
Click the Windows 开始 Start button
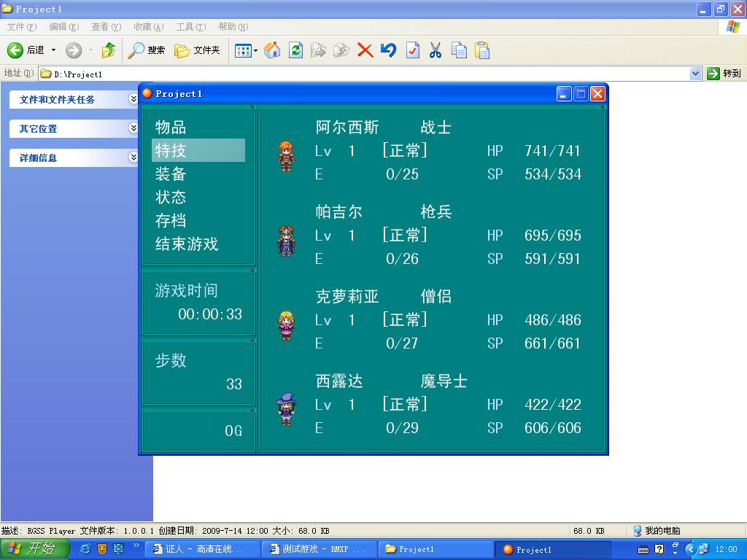coord(34,549)
